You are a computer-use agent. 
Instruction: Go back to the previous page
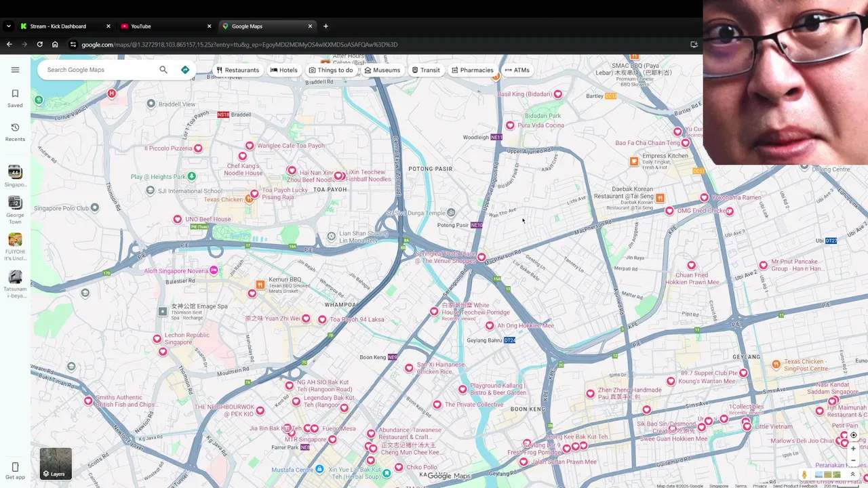pyautogui.click(x=9, y=45)
